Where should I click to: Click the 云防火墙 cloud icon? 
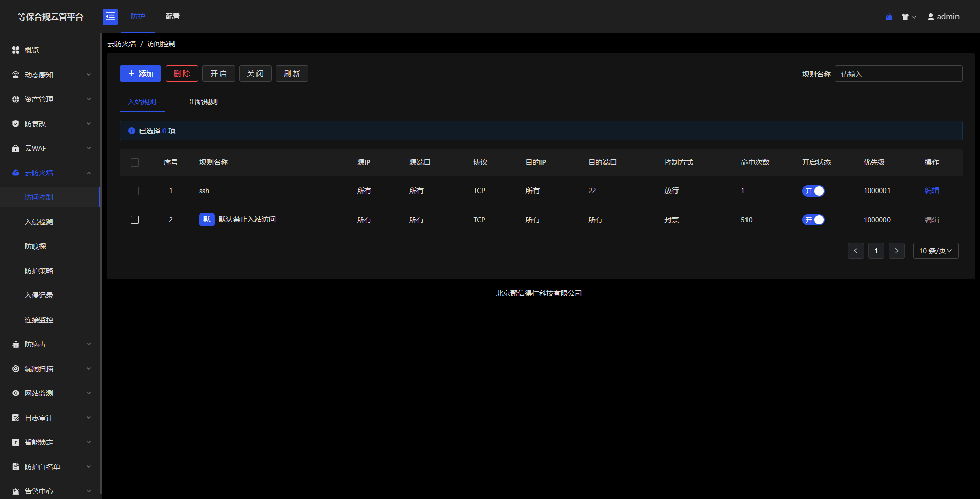pyautogui.click(x=16, y=173)
